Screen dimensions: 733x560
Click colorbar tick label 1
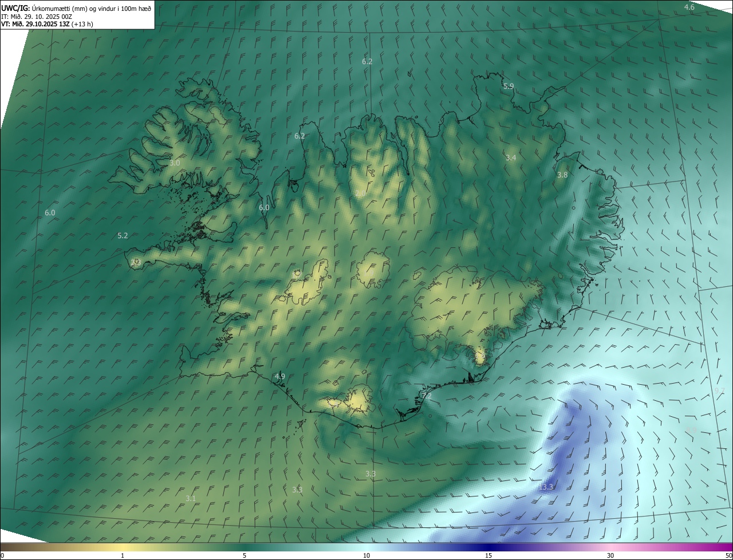pos(123,556)
